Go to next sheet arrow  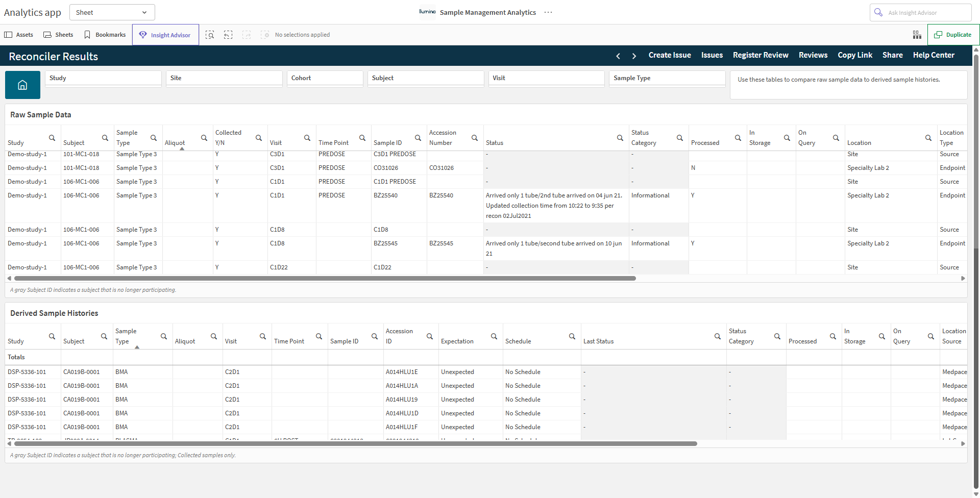[634, 56]
